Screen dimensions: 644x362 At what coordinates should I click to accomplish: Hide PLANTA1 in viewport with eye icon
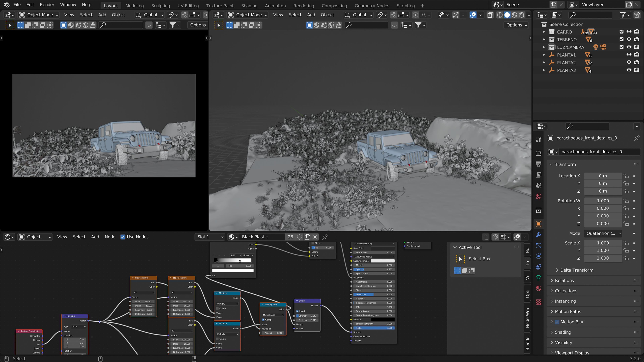pyautogui.click(x=629, y=55)
